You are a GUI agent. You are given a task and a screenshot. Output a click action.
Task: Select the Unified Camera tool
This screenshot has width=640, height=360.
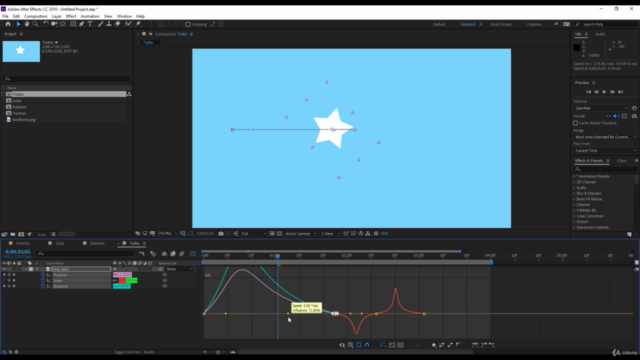(54, 24)
